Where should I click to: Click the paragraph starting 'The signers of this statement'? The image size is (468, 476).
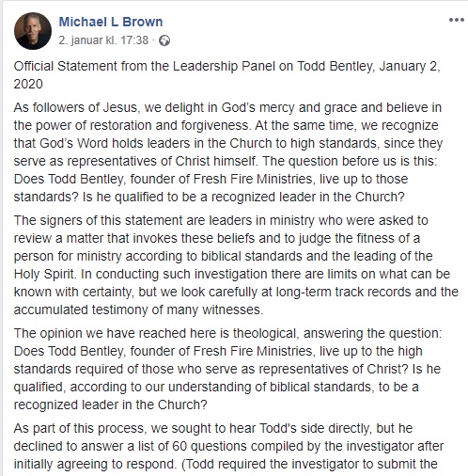coord(236,265)
